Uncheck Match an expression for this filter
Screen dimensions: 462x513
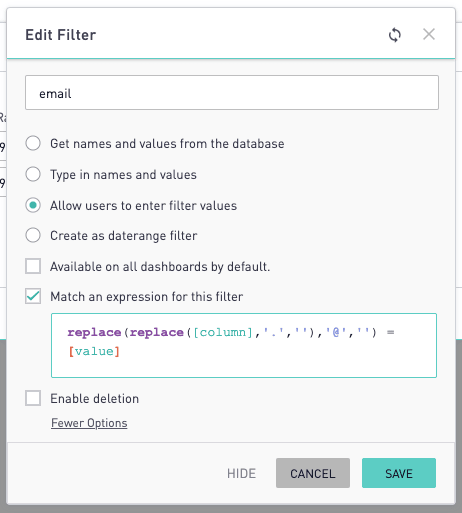[33, 296]
